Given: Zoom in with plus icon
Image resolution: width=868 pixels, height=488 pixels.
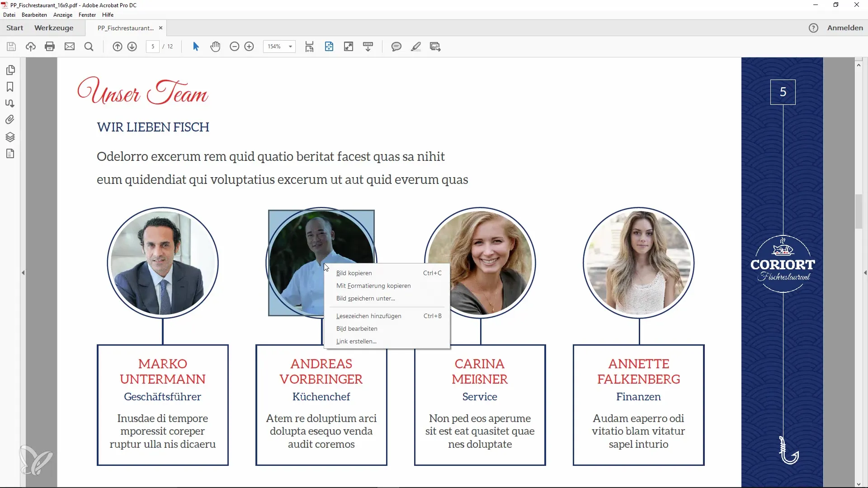Looking at the screenshot, I should point(249,47).
